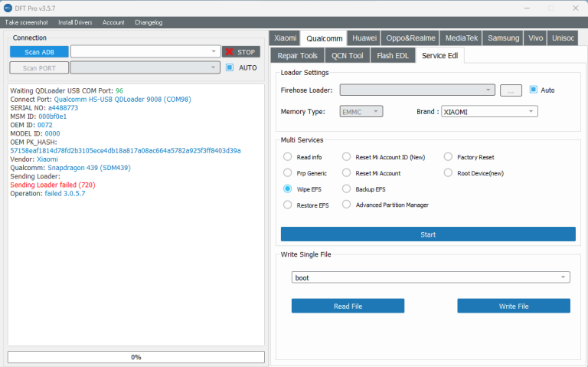The width and height of the screenshot is (588, 367).
Task: Expand the Firehose Loader dropdown
Action: (x=417, y=90)
